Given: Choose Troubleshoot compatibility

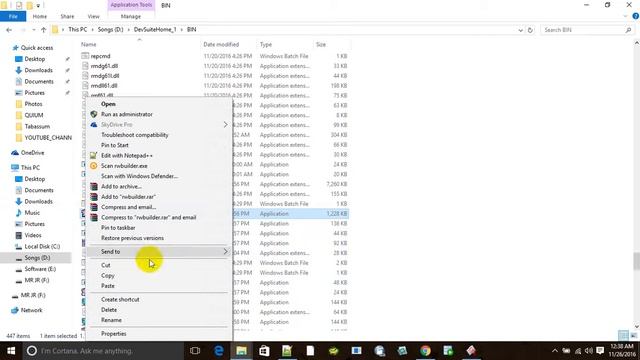Looking at the screenshot, I should click(135, 135).
